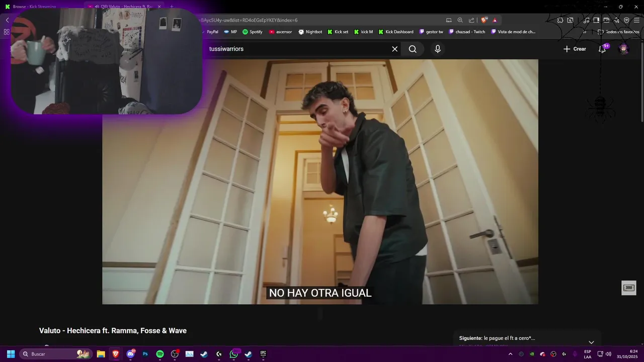Start voice search with microphone icon
This screenshot has height=362, width=644.
pos(438,49)
